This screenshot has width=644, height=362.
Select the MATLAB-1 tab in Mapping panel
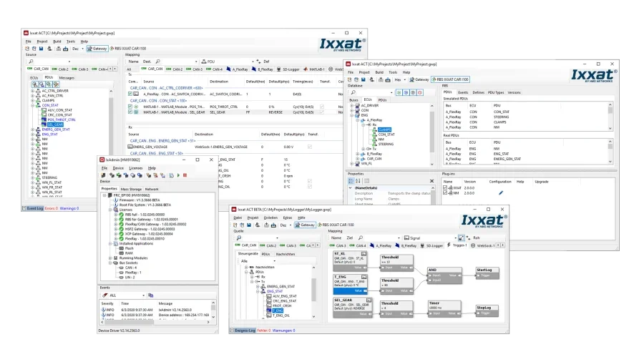pos(314,69)
